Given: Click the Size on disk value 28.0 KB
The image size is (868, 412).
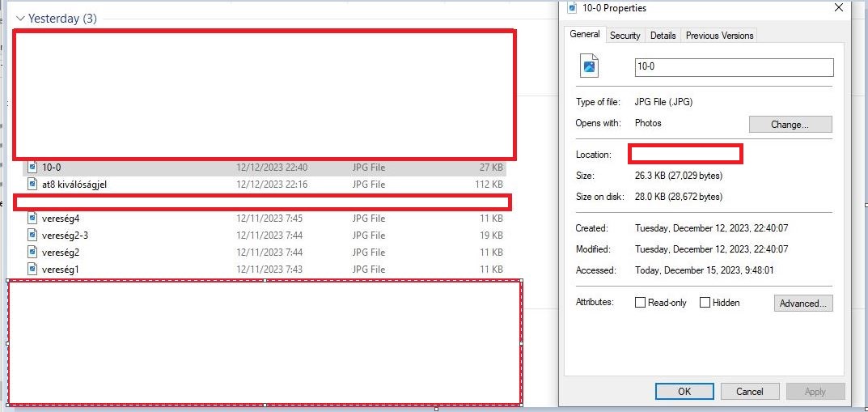Looking at the screenshot, I should pos(679,197).
